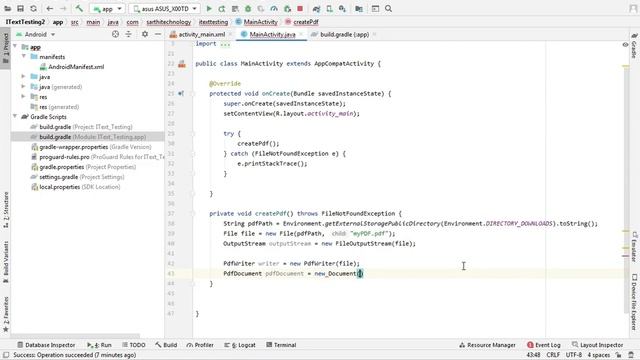Expand the res folder

24,97
